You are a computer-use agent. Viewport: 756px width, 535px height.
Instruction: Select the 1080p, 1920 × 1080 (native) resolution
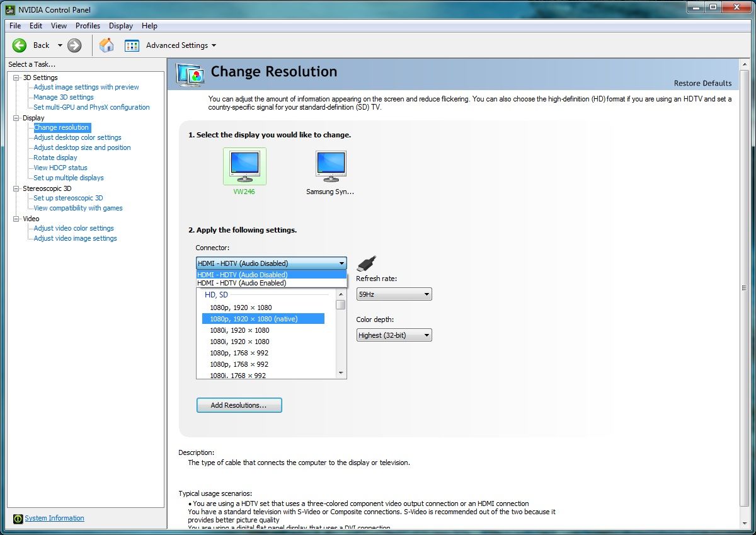263,319
